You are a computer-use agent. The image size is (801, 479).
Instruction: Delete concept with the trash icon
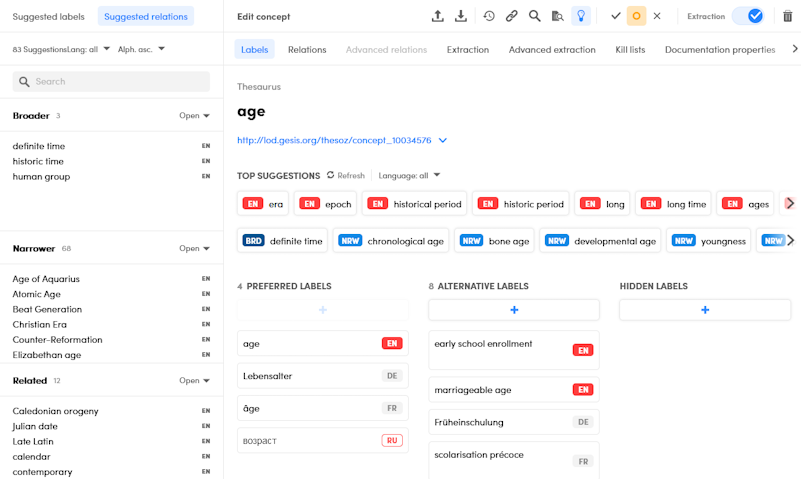point(787,16)
